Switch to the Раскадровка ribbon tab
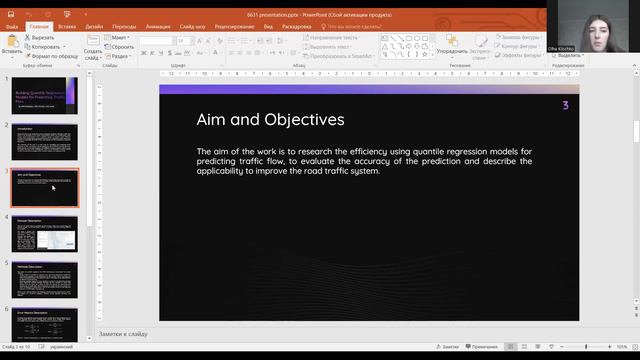The image size is (640, 360). point(297,27)
